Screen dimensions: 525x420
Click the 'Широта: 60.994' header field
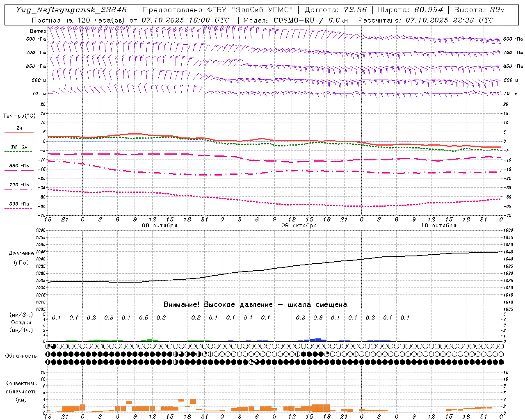click(410, 10)
